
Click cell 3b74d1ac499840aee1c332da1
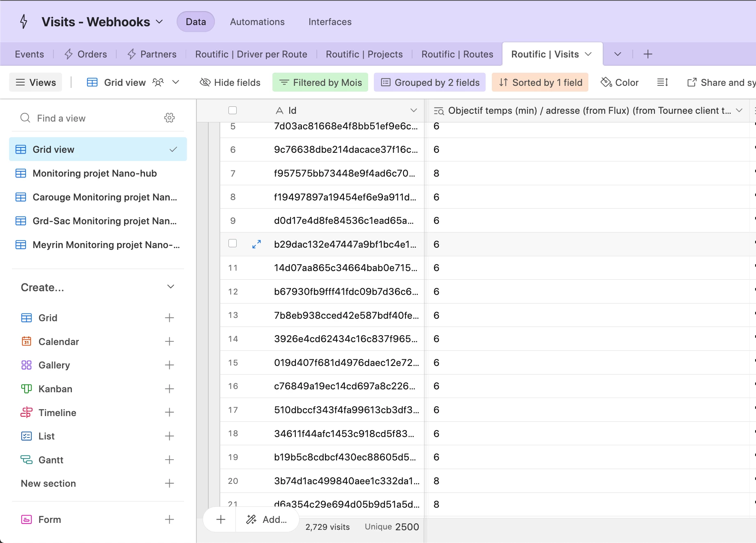pyautogui.click(x=347, y=481)
